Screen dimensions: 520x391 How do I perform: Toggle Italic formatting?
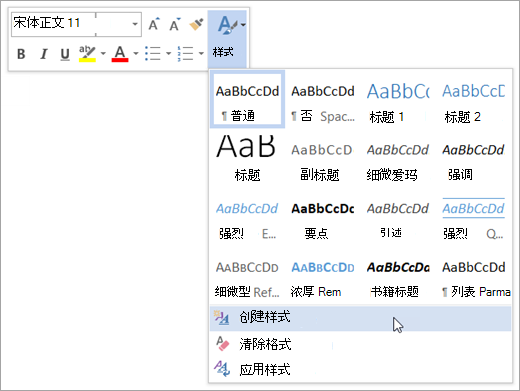pyautogui.click(x=43, y=54)
